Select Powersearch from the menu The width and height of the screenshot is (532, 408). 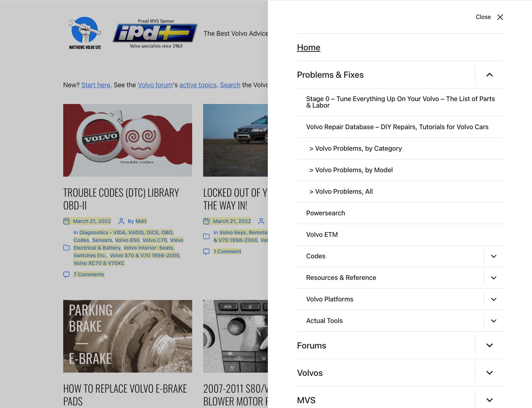(326, 213)
